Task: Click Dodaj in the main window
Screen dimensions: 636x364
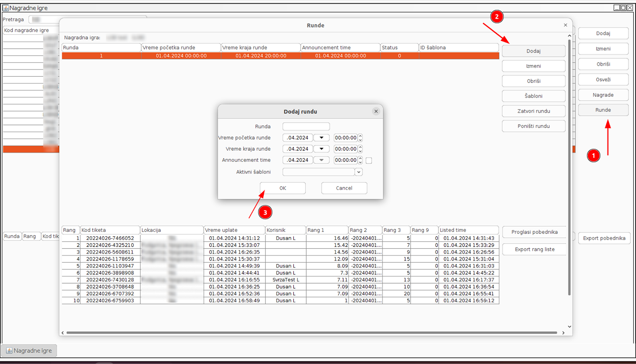Action: tap(603, 33)
